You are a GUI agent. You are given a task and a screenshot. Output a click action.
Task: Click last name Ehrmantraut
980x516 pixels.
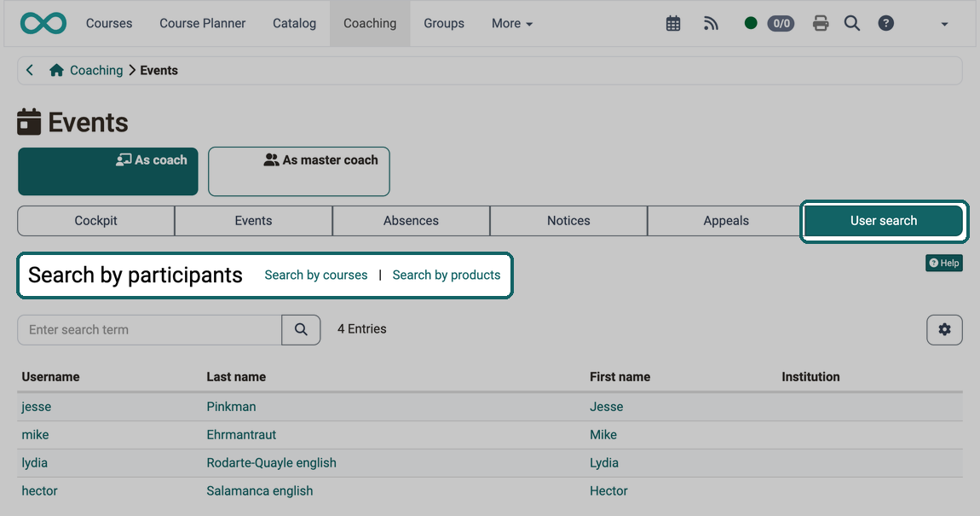pyautogui.click(x=241, y=435)
